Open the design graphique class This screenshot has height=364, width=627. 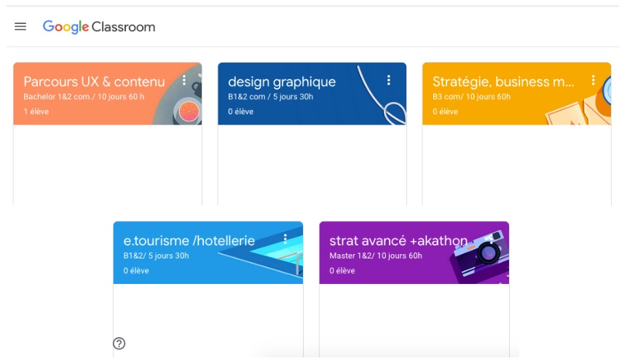click(x=282, y=82)
